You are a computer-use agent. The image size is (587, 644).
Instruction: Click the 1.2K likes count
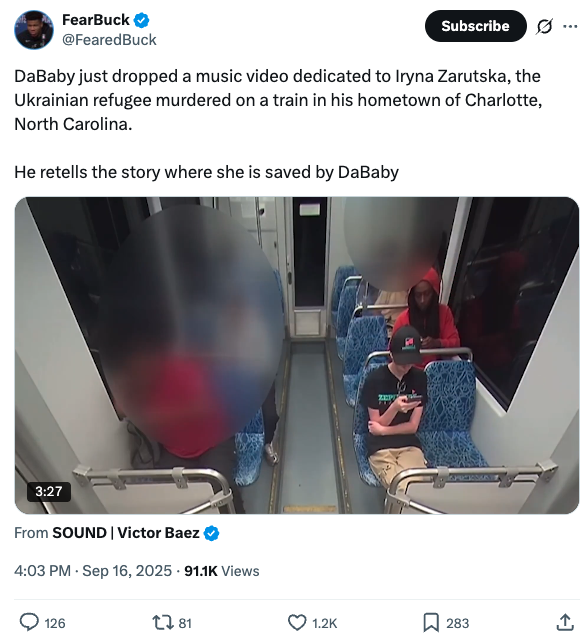click(x=325, y=623)
